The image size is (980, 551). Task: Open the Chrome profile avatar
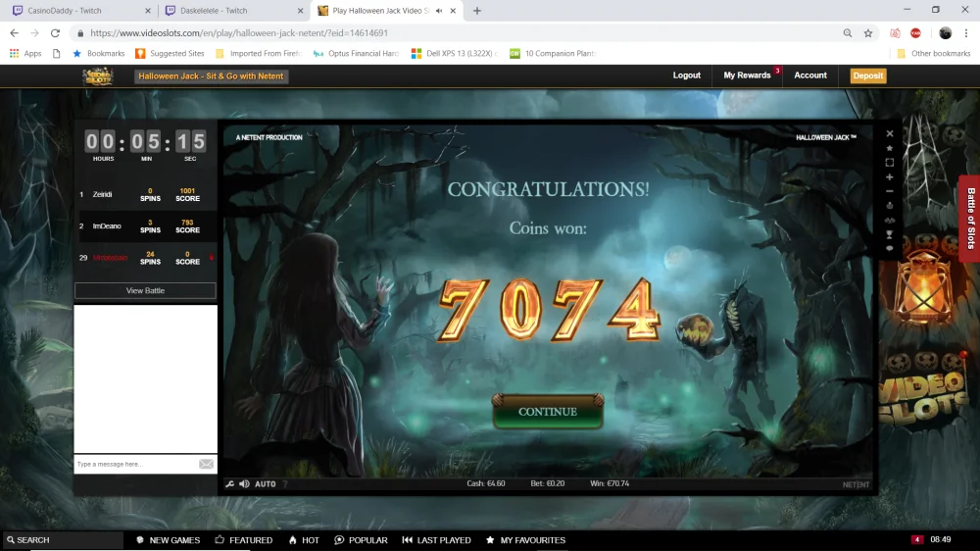(945, 33)
